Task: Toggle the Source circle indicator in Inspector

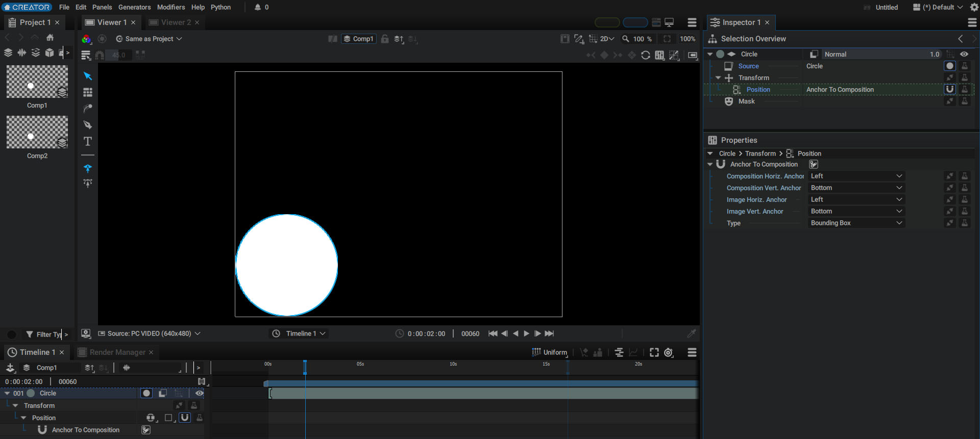Action: (950, 66)
